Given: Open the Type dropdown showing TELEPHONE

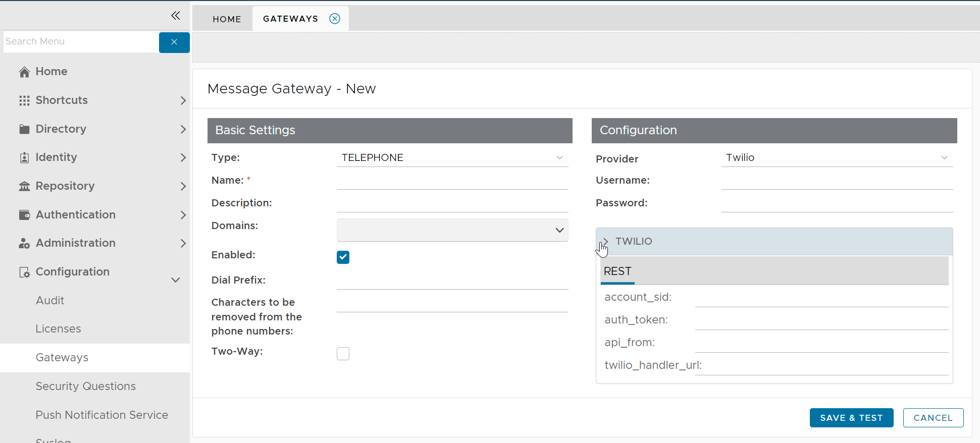Looking at the screenshot, I should click(x=452, y=158).
